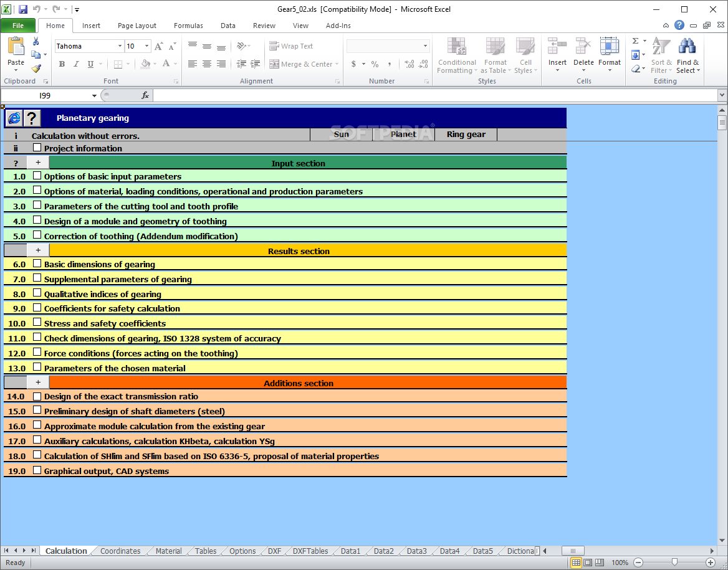Check Graphical output, CAD systems checkbox

point(37,470)
